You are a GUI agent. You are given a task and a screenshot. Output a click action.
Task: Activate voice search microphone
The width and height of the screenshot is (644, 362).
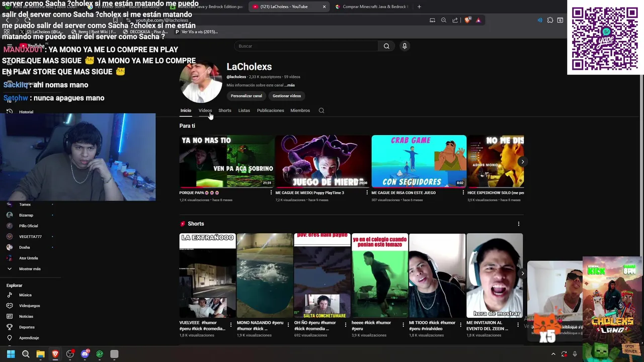point(405,46)
